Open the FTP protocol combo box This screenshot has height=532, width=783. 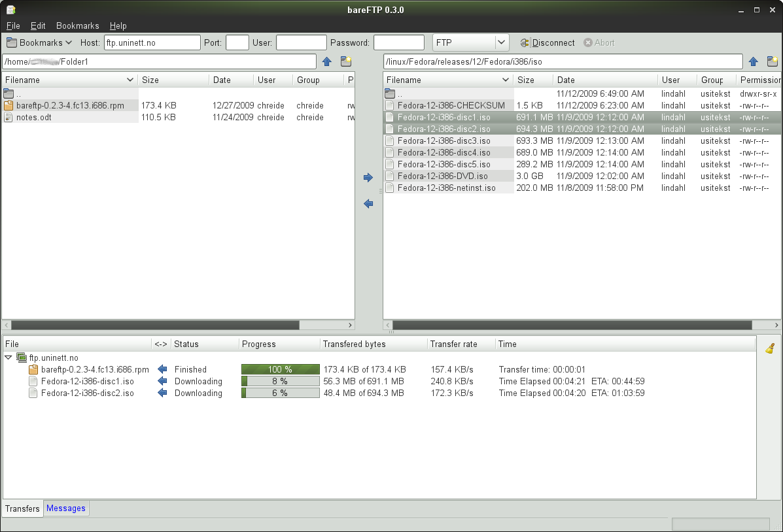(x=471, y=43)
